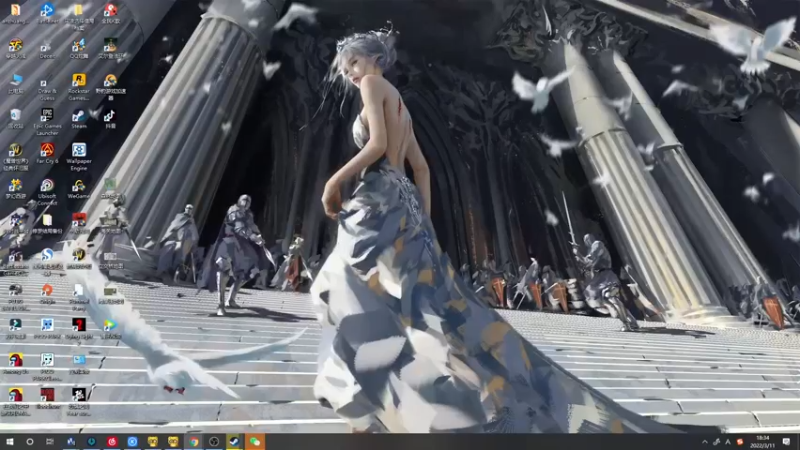This screenshot has width=800, height=450.
Task: Open the 全民K歌 desktop shortcut
Action: point(110,13)
